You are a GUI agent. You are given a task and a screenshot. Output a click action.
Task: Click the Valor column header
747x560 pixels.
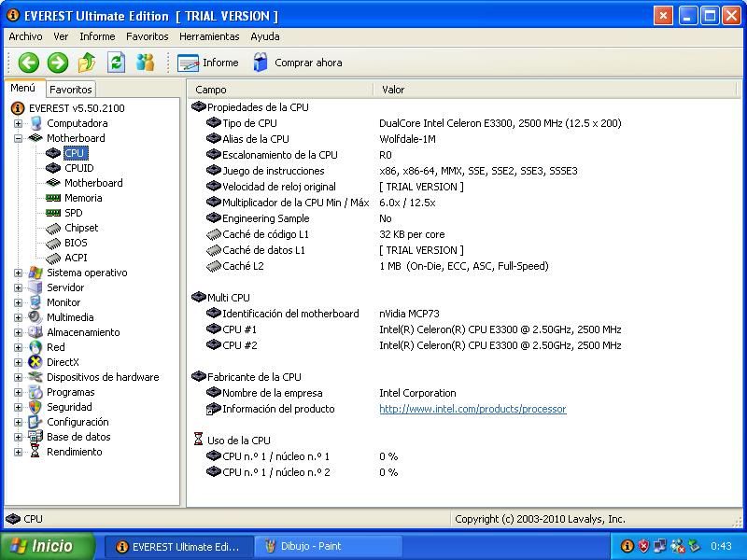(555, 90)
